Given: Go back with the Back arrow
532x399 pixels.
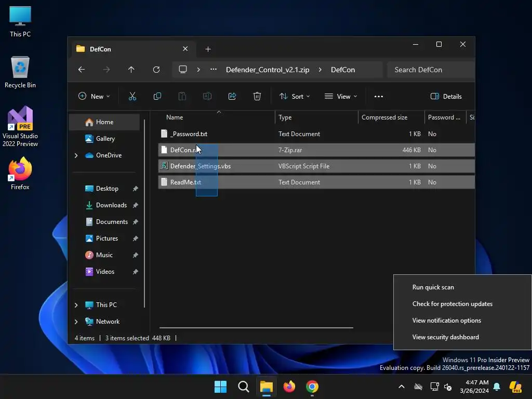Looking at the screenshot, I should (82, 70).
